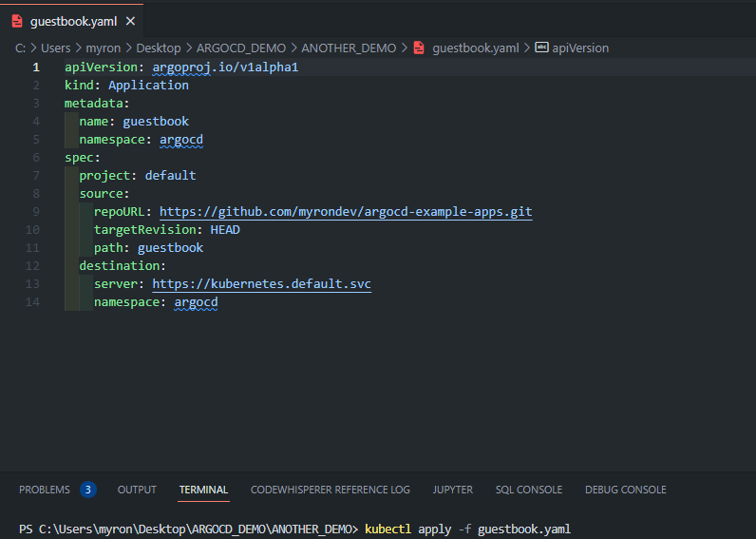Screen dimensions: 756x539
Task: Open the guestbook.yaml breadcrumb segment
Action: click(476, 48)
